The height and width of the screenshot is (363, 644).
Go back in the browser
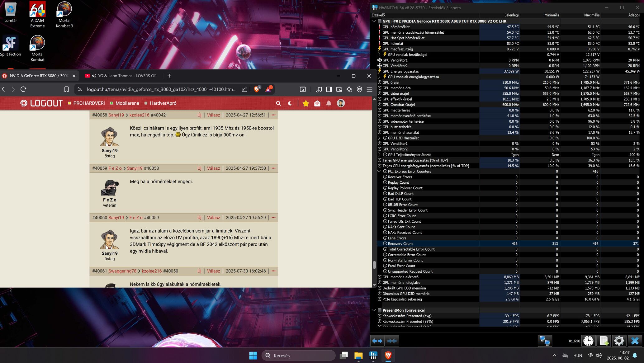4,89
